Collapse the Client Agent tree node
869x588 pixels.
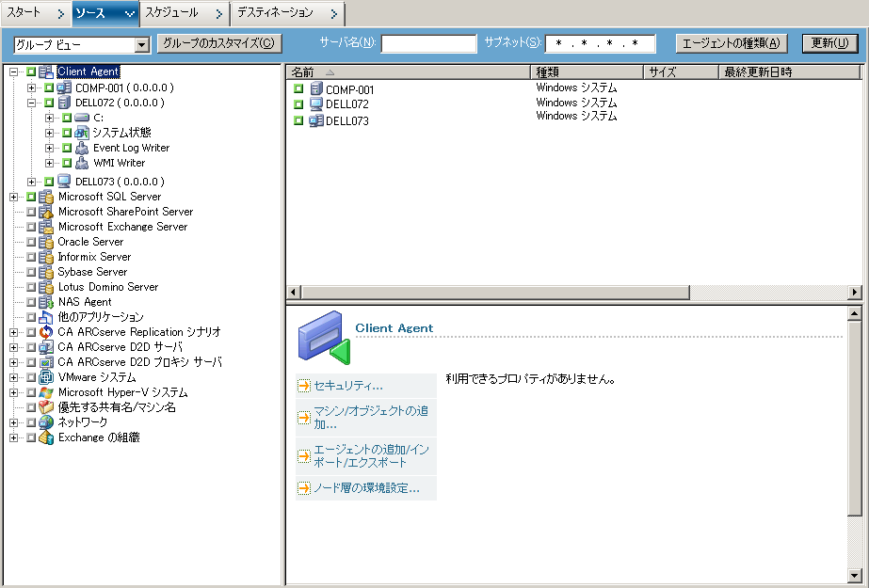pyautogui.click(x=14, y=72)
